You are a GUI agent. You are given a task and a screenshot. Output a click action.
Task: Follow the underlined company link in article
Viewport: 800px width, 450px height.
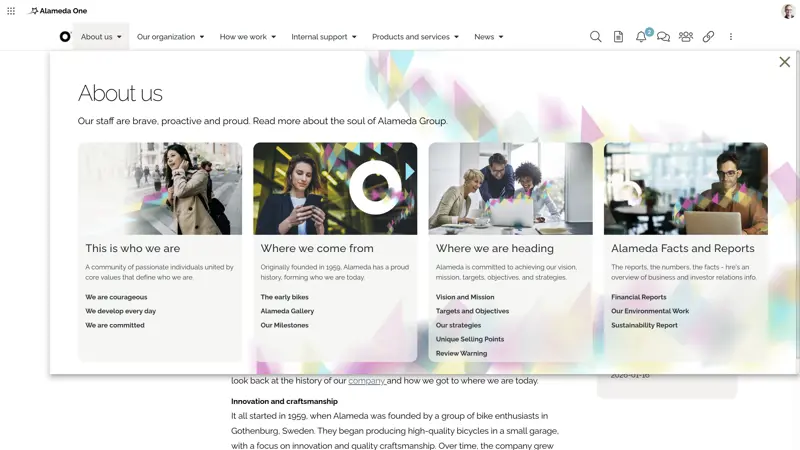point(366,381)
